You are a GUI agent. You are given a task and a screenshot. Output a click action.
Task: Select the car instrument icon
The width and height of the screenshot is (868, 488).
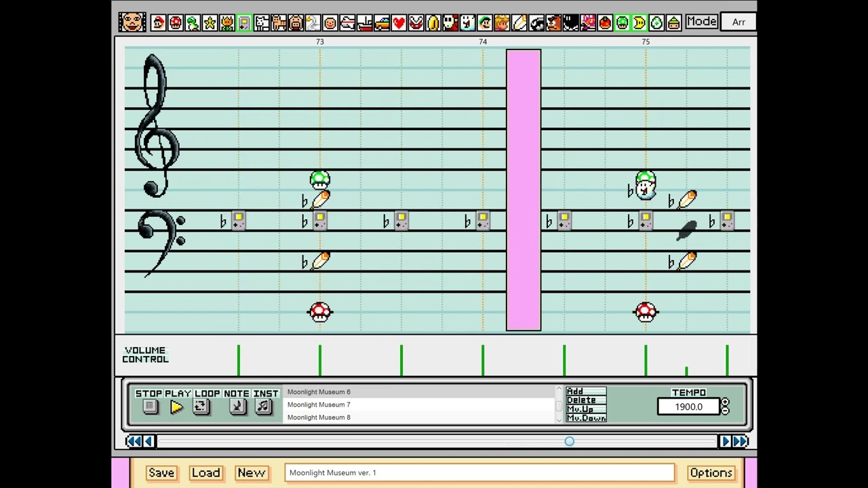click(x=381, y=23)
